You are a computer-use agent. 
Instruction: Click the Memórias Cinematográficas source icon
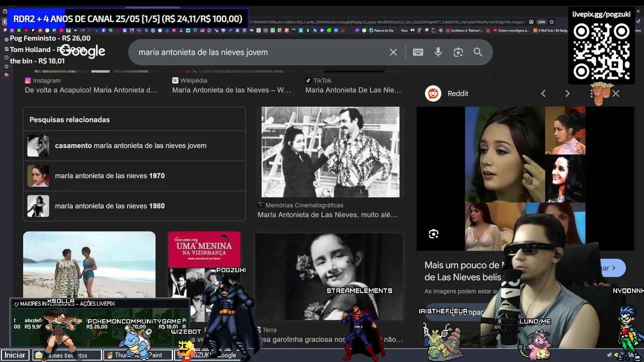[x=261, y=205]
